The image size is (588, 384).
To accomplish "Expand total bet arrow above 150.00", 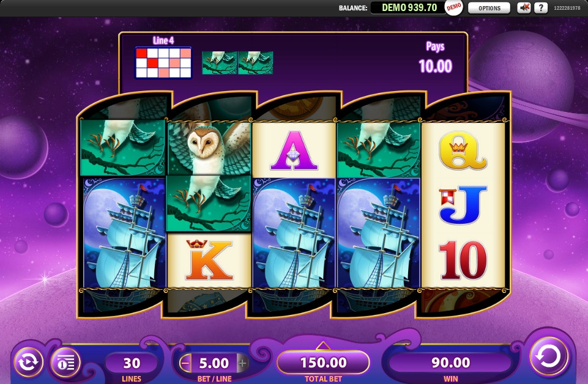I will [x=323, y=345].
